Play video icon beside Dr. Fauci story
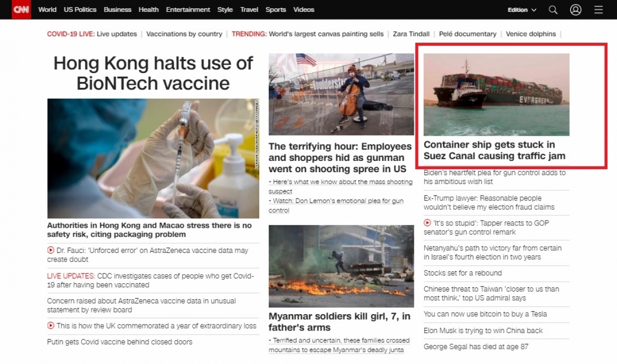This screenshot has height=364, width=617. coord(51,250)
